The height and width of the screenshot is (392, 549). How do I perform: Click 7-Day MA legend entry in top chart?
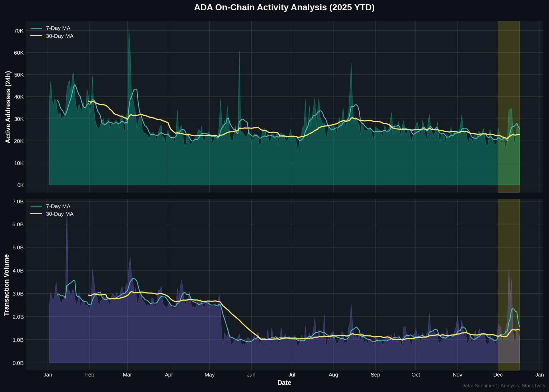point(58,28)
